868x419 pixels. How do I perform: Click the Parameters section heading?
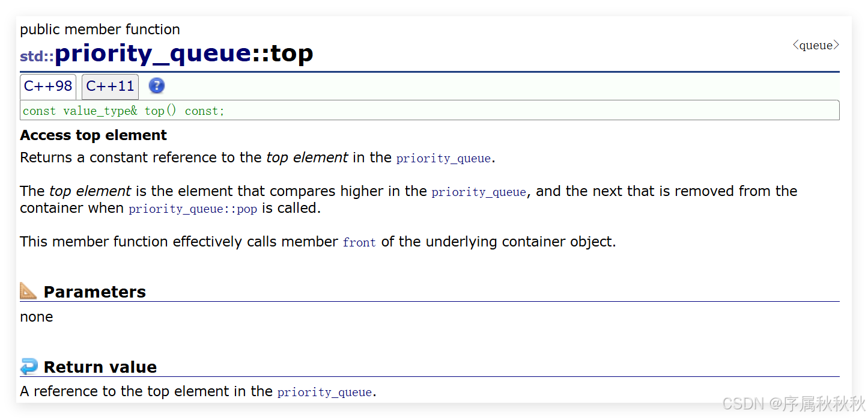coord(94,292)
